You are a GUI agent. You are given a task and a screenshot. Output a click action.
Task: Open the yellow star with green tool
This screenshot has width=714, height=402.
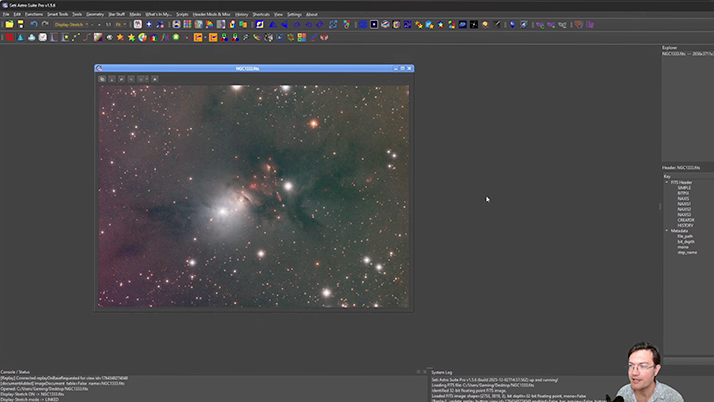tap(132, 37)
